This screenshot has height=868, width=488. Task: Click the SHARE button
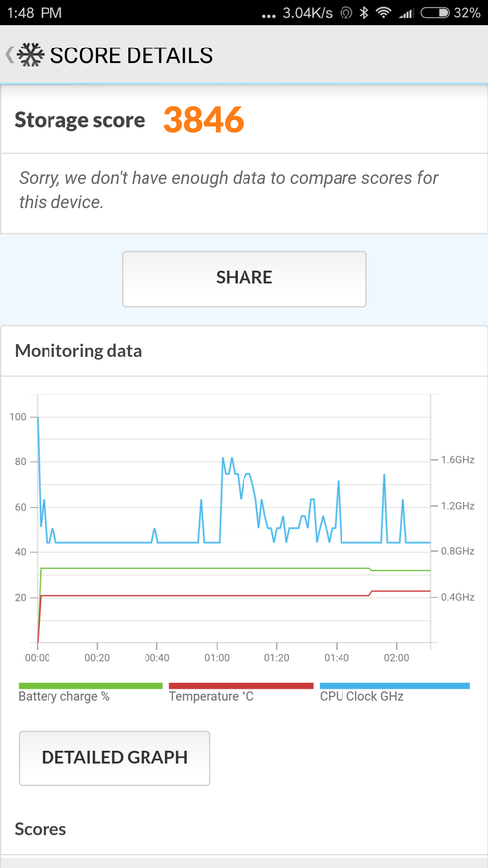coord(244,279)
